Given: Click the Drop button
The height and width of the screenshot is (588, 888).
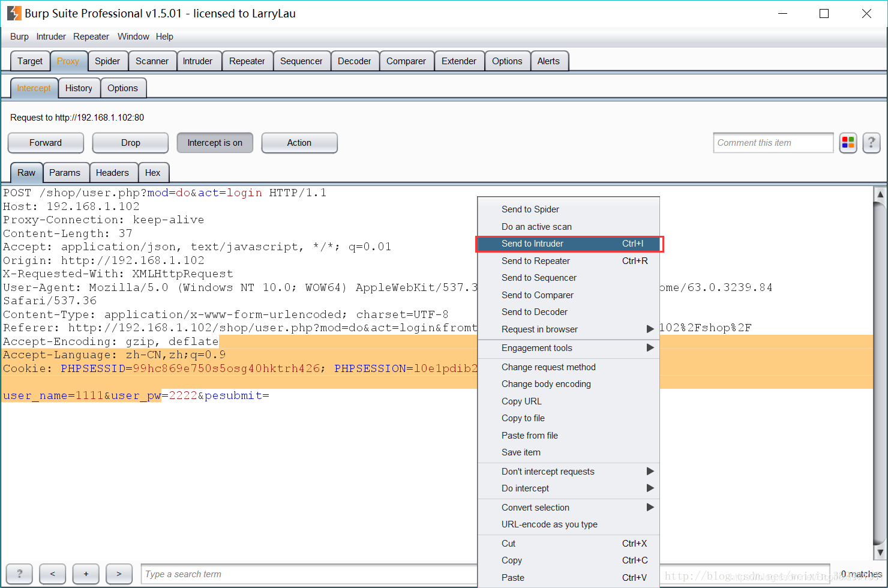Looking at the screenshot, I should tap(130, 143).
